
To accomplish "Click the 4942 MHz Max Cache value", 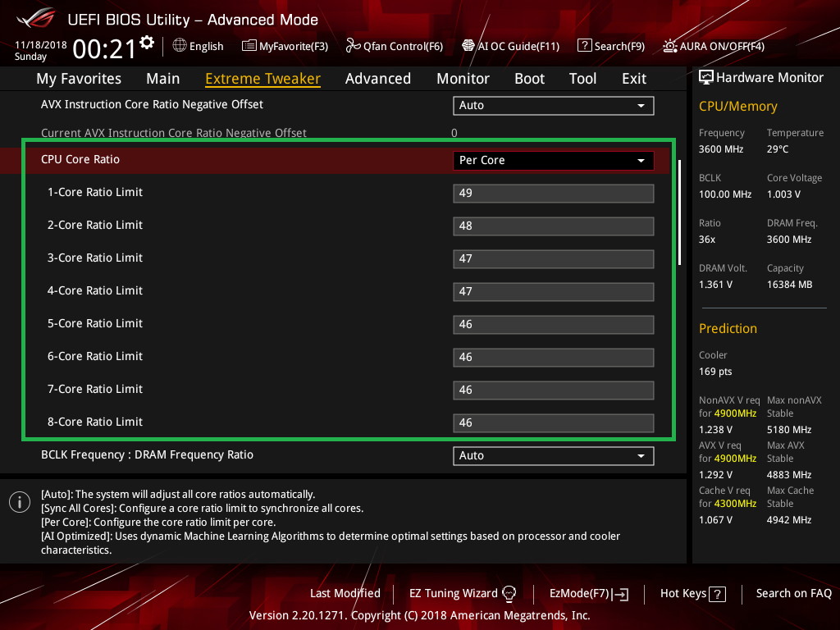I will pyautogui.click(x=789, y=519).
